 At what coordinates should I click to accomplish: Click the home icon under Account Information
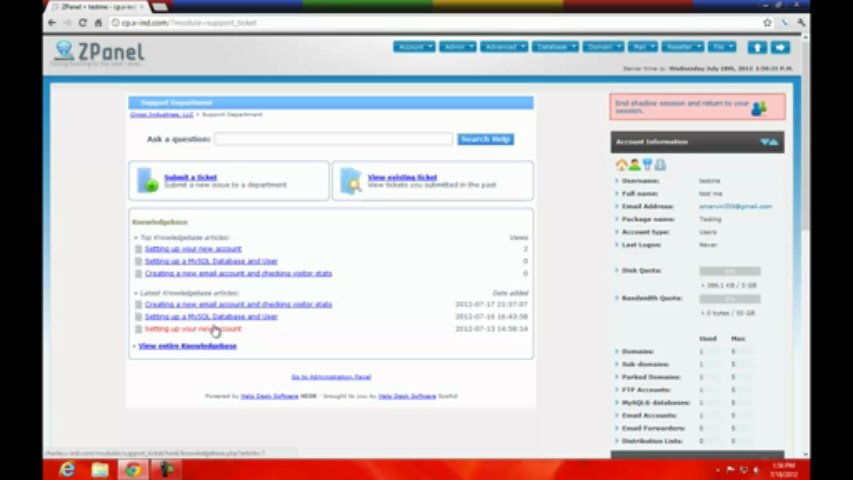(621, 165)
